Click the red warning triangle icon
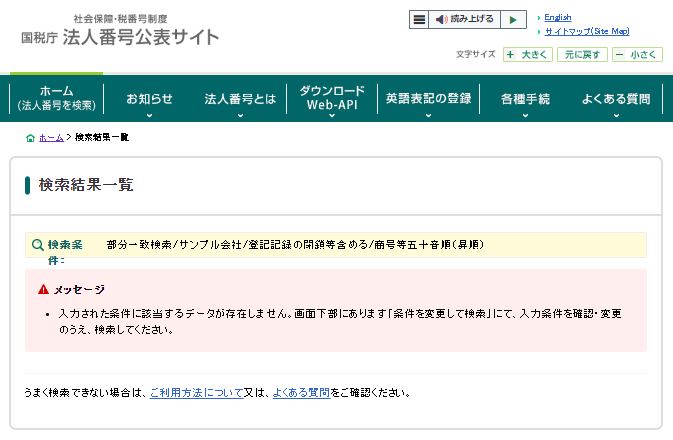Image resolution: width=673 pixels, height=440 pixels. [x=43, y=289]
